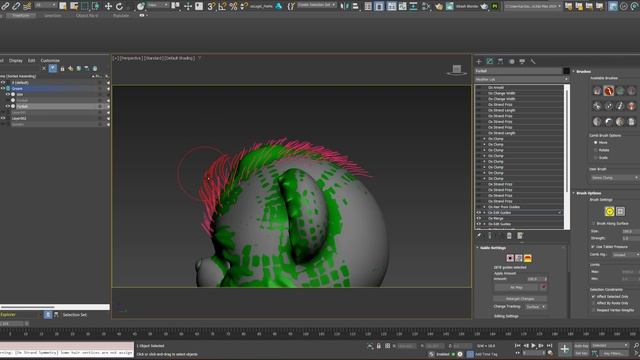Click the As Map button
The image size is (640, 360).
[x=516, y=287]
